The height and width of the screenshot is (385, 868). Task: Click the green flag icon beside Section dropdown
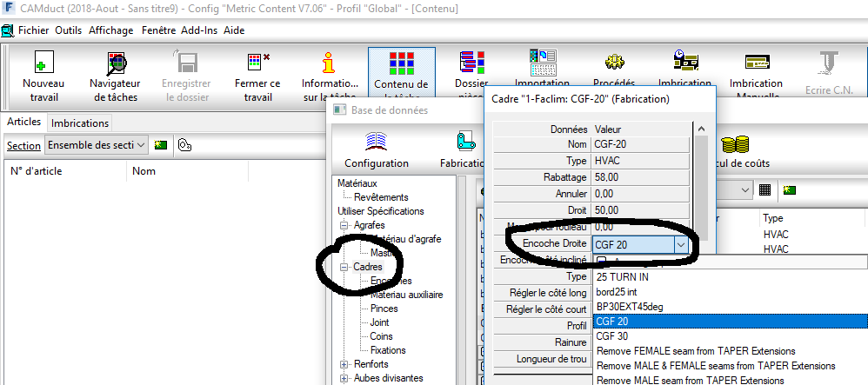[161, 145]
